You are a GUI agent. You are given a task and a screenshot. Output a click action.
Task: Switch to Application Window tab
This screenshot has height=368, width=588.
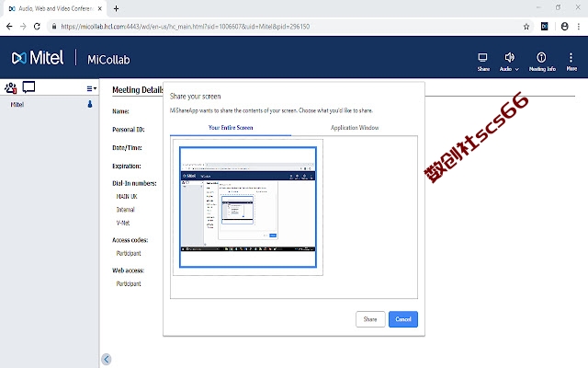point(355,128)
